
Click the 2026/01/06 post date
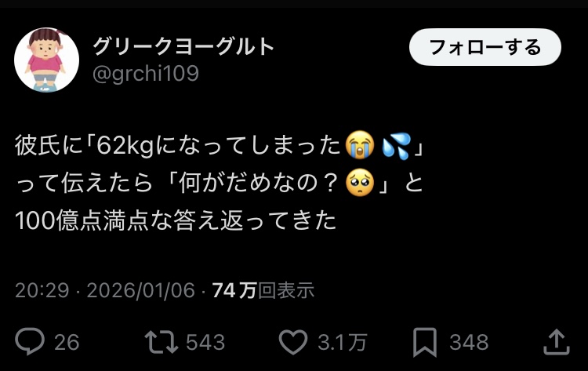click(141, 290)
